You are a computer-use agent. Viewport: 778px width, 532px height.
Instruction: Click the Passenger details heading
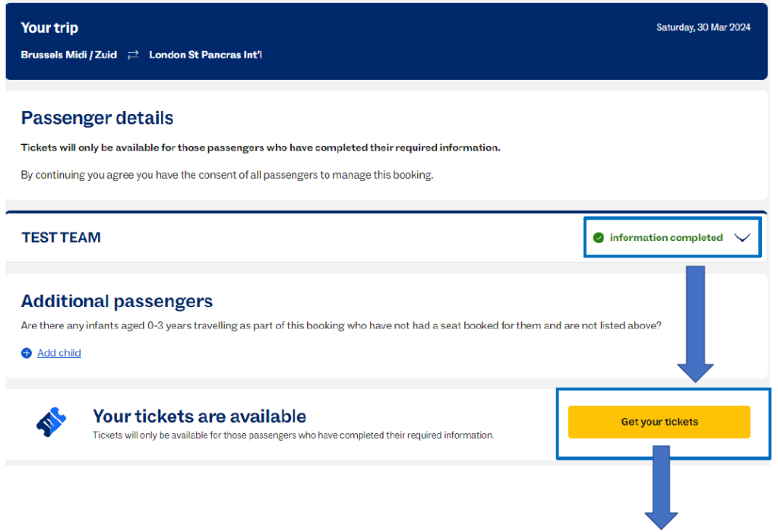pos(97,118)
